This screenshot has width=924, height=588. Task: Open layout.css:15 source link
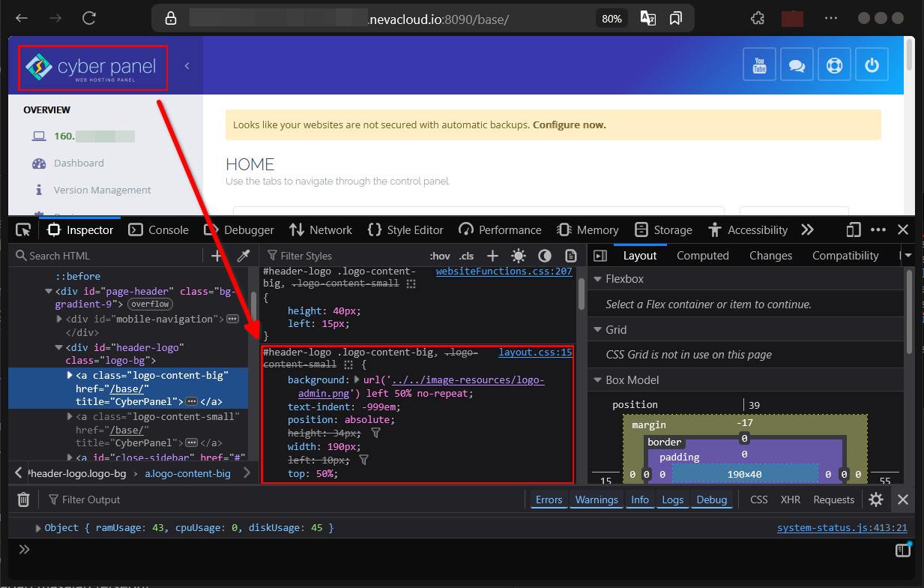coord(535,352)
